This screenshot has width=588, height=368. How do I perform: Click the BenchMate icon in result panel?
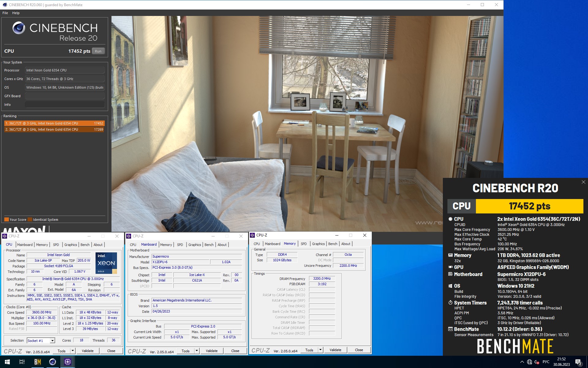coord(450,329)
